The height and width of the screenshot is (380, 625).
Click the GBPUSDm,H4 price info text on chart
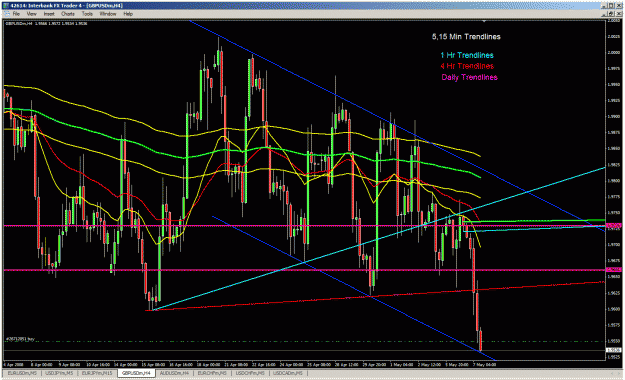[x=46, y=23]
